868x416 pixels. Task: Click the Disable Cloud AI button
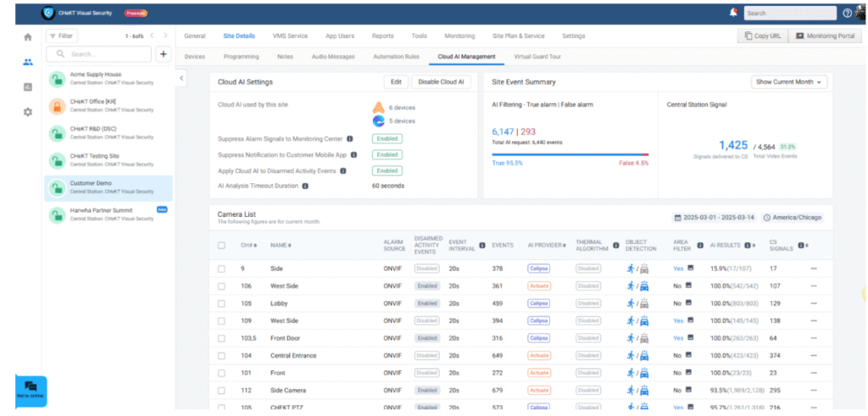click(x=441, y=82)
